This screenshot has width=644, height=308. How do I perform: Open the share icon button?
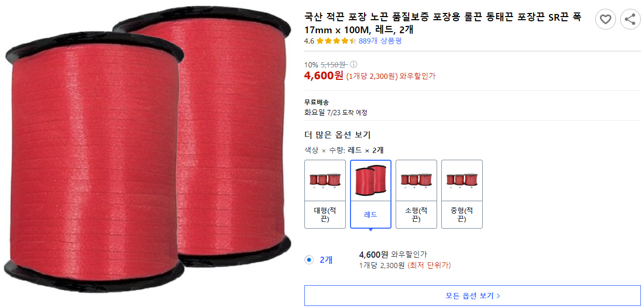(x=630, y=19)
